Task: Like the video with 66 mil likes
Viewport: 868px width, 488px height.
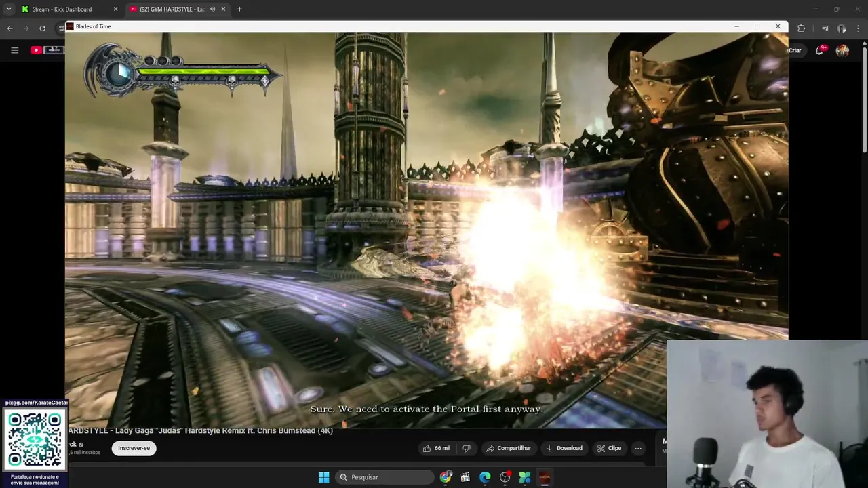Action: click(436, 448)
